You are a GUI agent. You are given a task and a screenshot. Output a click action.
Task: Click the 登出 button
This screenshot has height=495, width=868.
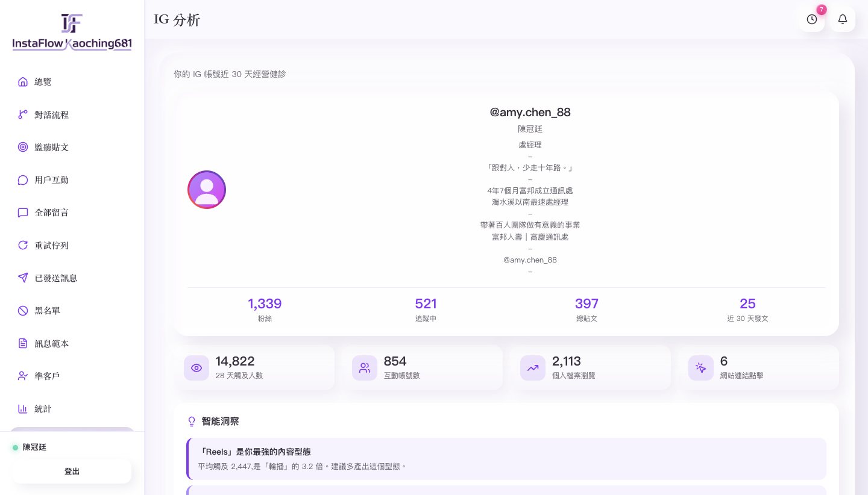tap(72, 472)
